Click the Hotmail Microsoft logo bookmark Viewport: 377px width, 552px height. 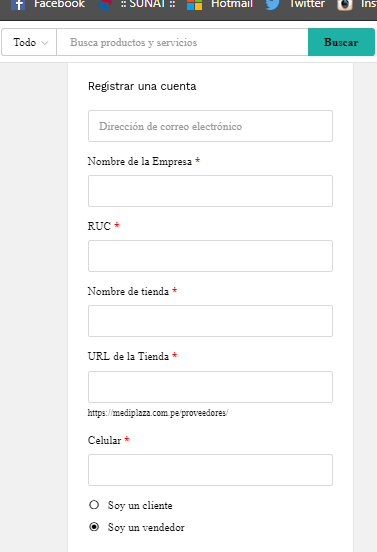click(x=194, y=5)
